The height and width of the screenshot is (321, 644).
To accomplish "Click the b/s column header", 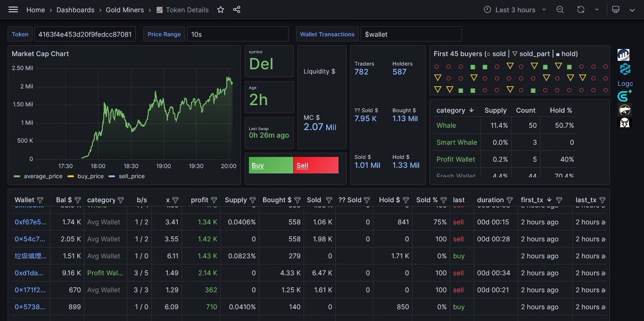I will [142, 200].
